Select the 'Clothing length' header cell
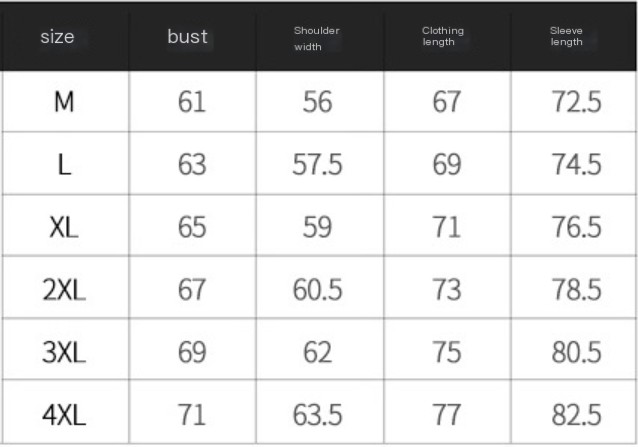This screenshot has width=638, height=447. click(x=443, y=37)
